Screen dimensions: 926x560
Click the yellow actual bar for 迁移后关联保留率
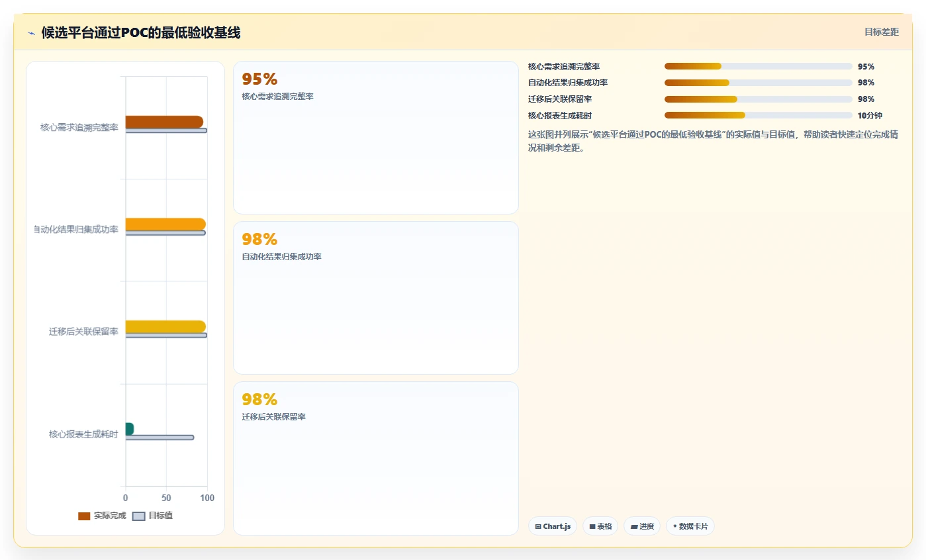pos(165,326)
